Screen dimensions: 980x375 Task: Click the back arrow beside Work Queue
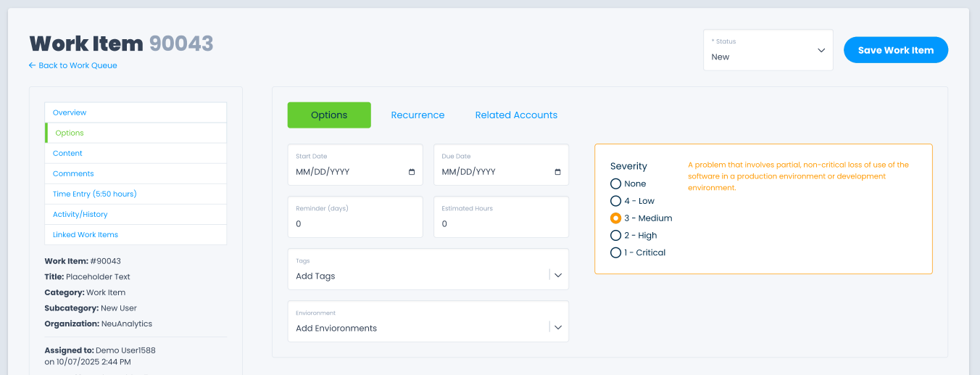(x=32, y=65)
